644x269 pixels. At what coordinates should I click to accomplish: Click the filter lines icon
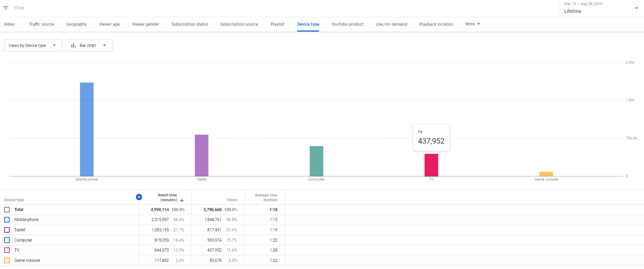[5, 8]
